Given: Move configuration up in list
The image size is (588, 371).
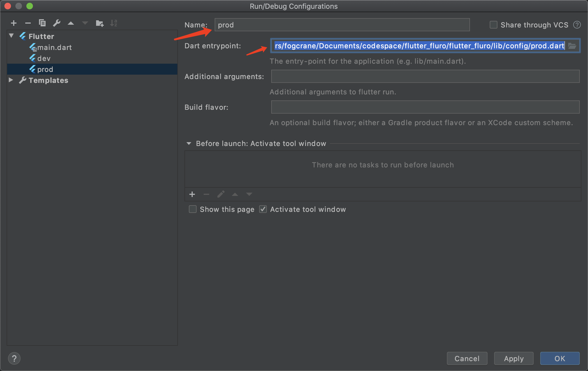Looking at the screenshot, I should pyautogui.click(x=71, y=23).
